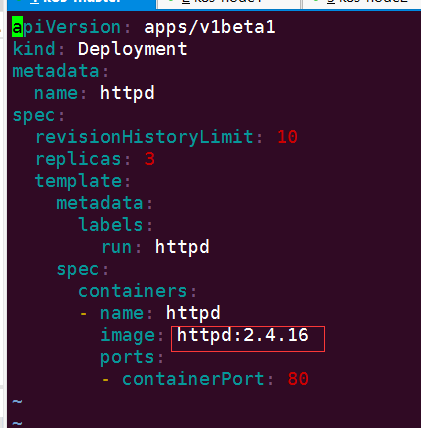Place cursor on revisionHistoryLimit value 10
The height and width of the screenshot is (428, 421).
click(x=287, y=137)
